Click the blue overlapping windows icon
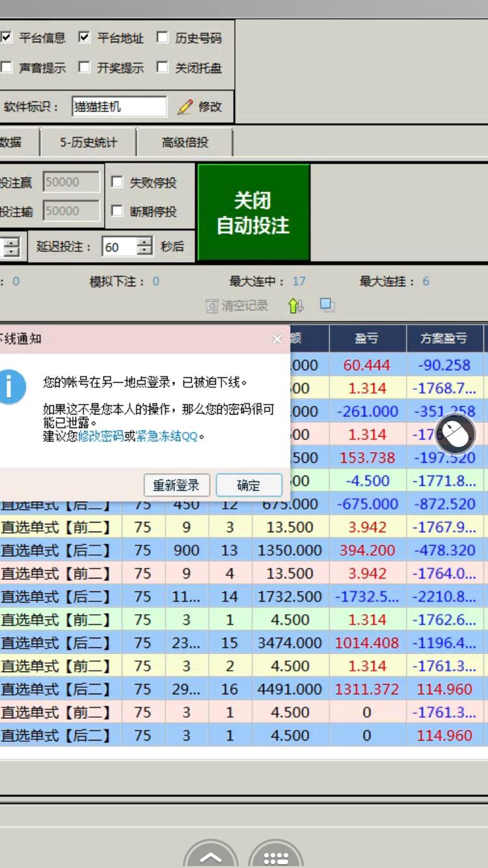 click(x=327, y=305)
